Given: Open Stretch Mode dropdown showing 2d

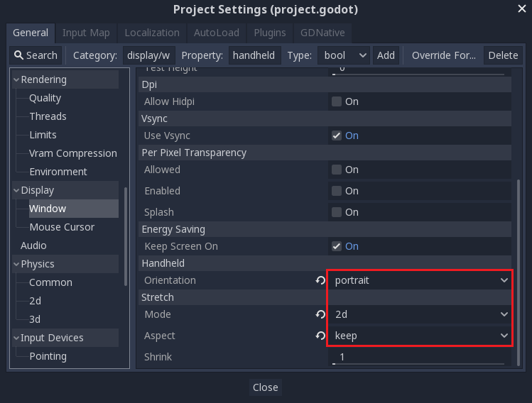Looking at the screenshot, I should pyautogui.click(x=420, y=314).
